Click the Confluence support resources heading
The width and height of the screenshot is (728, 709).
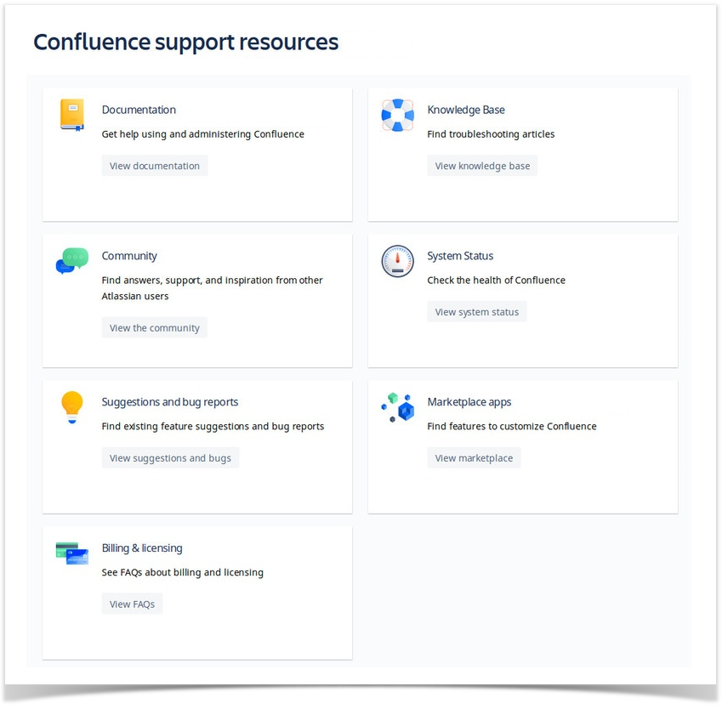185,43
